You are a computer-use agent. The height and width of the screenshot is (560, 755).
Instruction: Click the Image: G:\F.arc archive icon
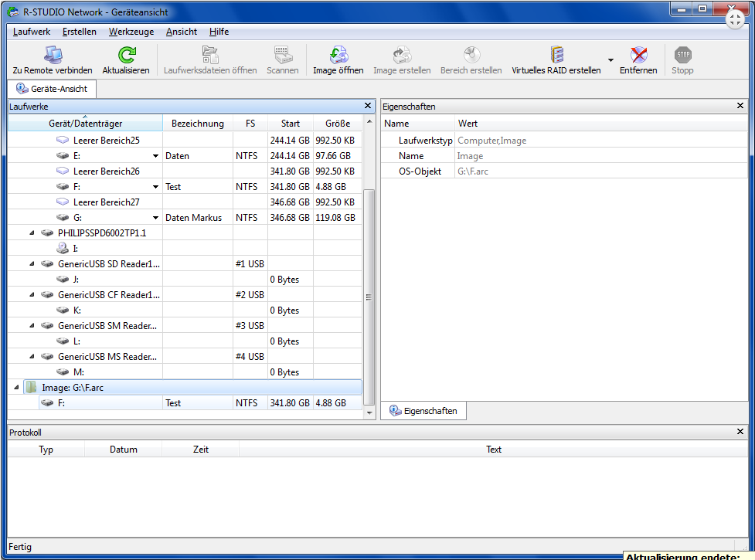click(x=32, y=387)
